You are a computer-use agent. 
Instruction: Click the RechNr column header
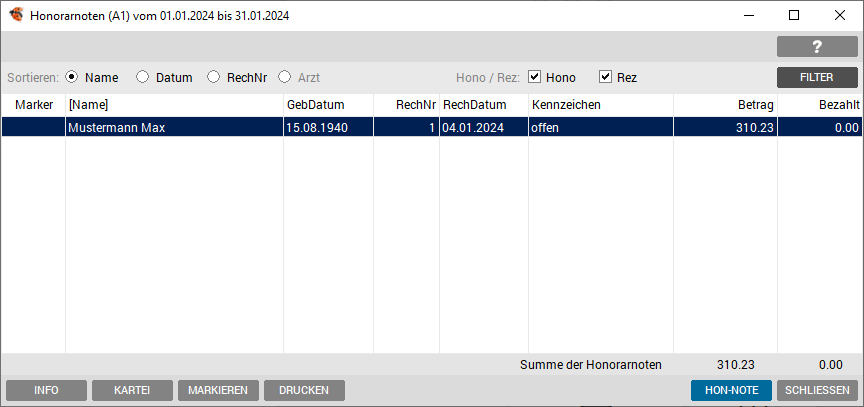pos(407,105)
